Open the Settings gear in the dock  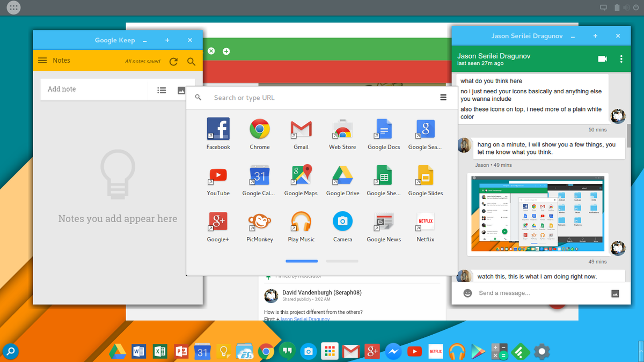point(542,352)
